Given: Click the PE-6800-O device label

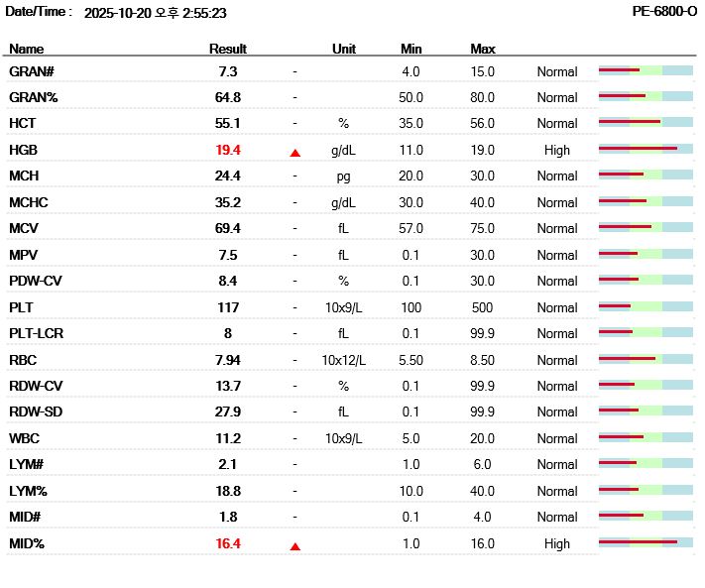Looking at the screenshot, I should (664, 12).
